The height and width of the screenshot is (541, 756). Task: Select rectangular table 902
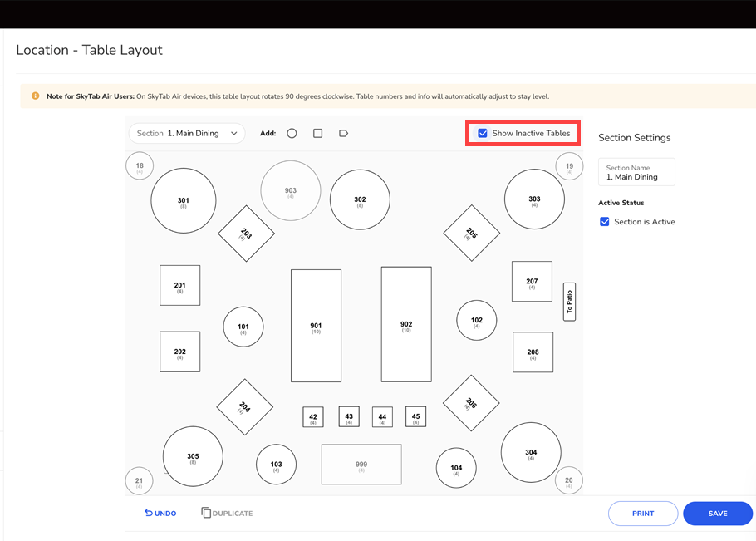tap(406, 324)
